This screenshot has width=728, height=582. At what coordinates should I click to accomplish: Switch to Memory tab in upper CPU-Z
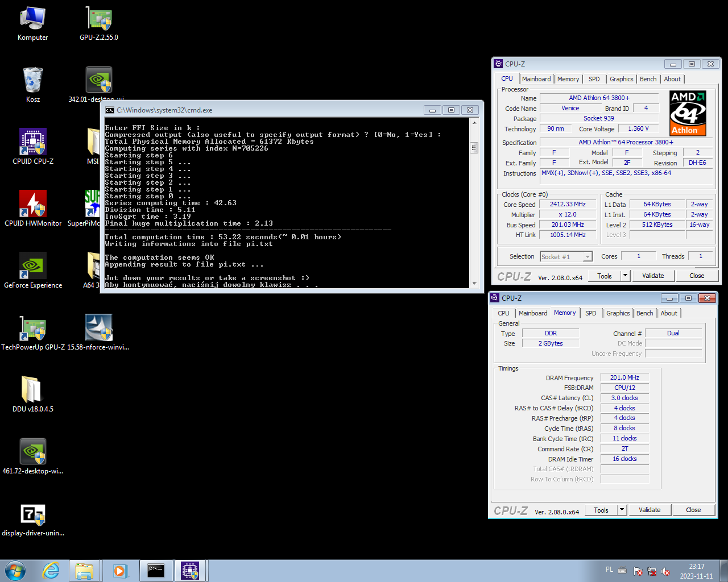568,79
